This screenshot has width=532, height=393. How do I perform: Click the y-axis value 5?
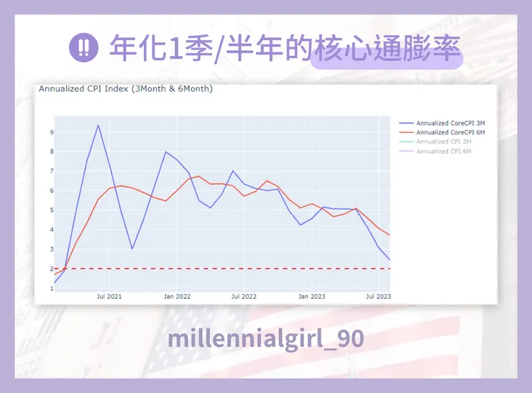52,211
